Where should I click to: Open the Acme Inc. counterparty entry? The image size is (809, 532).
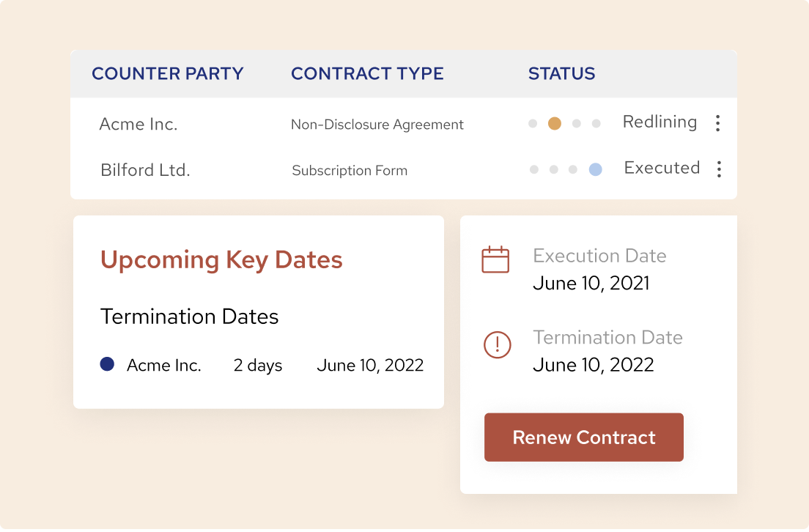point(138,124)
